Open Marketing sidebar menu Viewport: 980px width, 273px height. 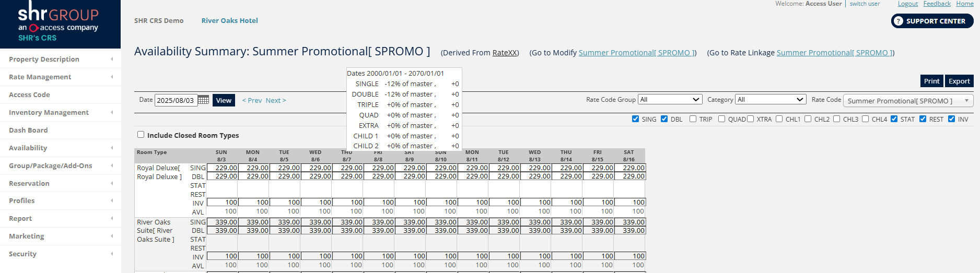(x=60, y=236)
